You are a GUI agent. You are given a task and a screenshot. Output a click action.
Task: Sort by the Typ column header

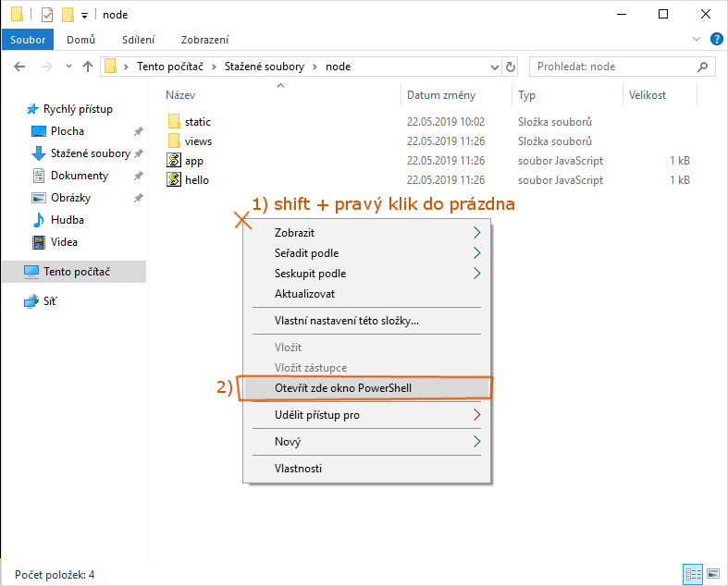pos(527,95)
